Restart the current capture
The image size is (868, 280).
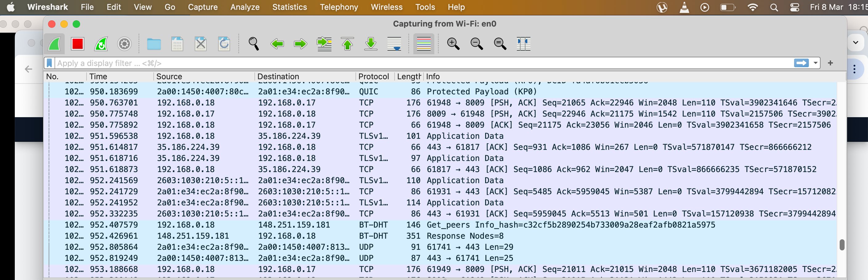pos(101,44)
